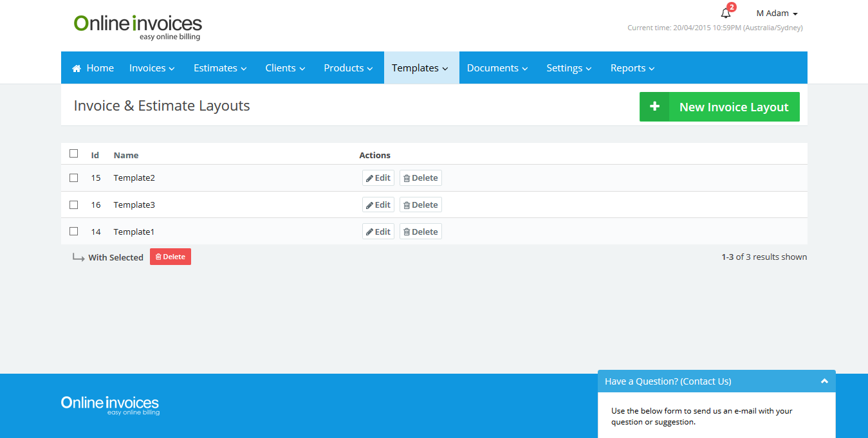The height and width of the screenshot is (438, 868).
Task: Click Delete for Template2 row
Action: [x=420, y=178]
